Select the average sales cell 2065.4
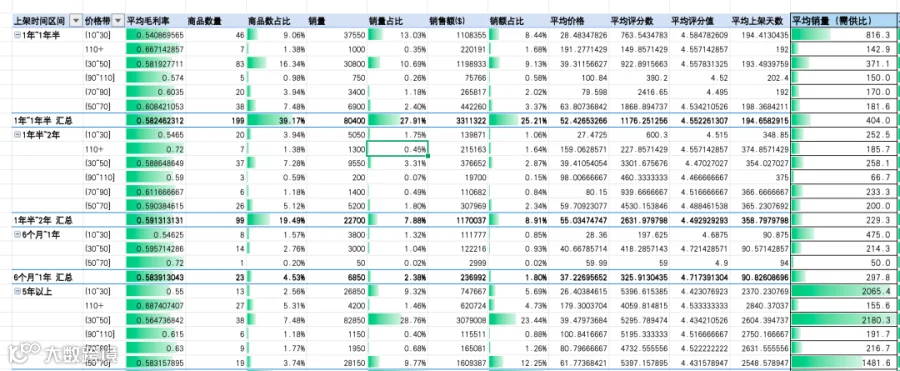The image size is (900, 371). click(x=843, y=291)
